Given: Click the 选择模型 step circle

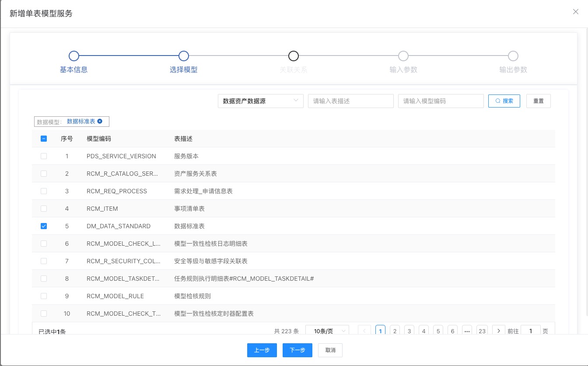Looking at the screenshot, I should click(184, 56).
